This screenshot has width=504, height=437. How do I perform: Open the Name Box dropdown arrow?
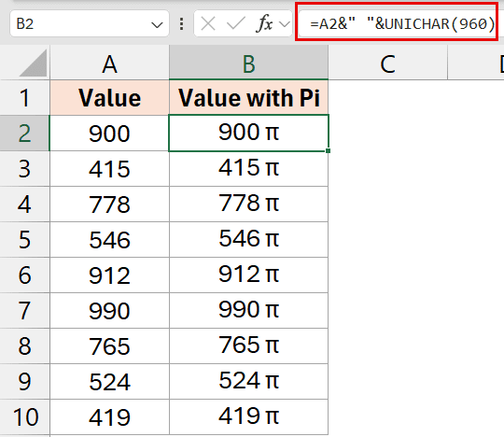pyautogui.click(x=157, y=24)
